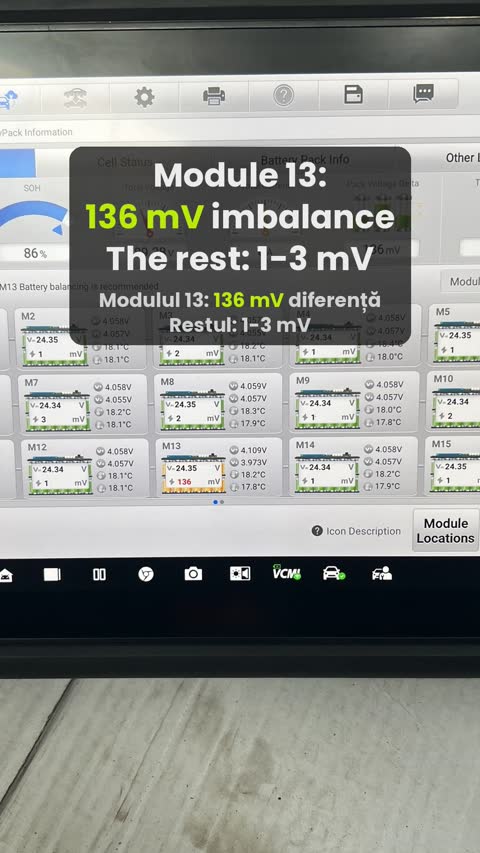Click the printer icon

214,96
